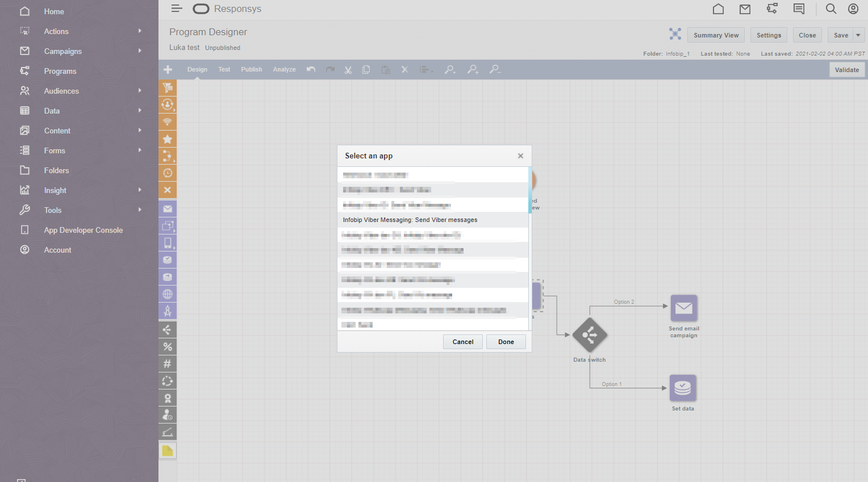Close the Select an app dialog
868x482 pixels.
[520, 156]
